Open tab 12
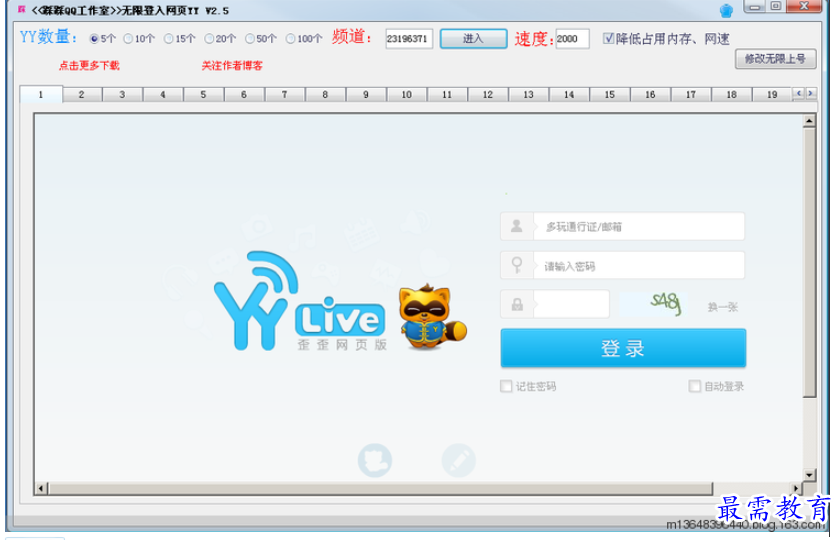The width and height of the screenshot is (839, 540). tap(488, 95)
